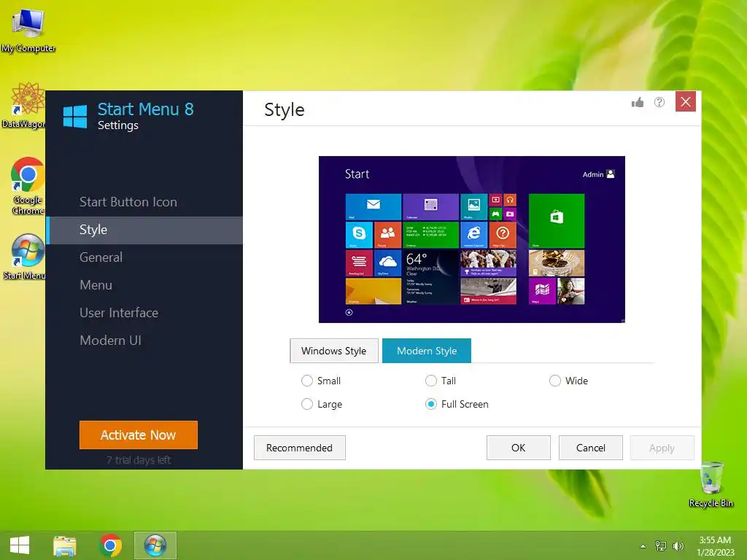747x560 pixels.
Task: Switch to Windows Style tab
Action: click(x=334, y=351)
